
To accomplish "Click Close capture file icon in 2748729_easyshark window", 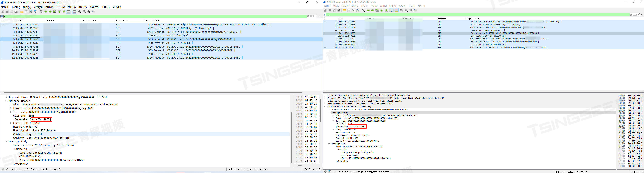I will pyautogui.click(x=353, y=10).
